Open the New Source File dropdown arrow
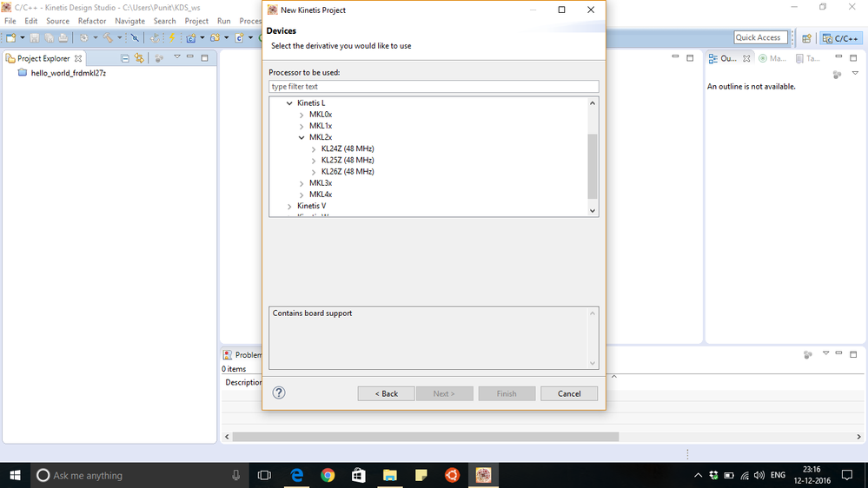Image resolution: width=868 pixels, height=488 pixels. pos(251,37)
